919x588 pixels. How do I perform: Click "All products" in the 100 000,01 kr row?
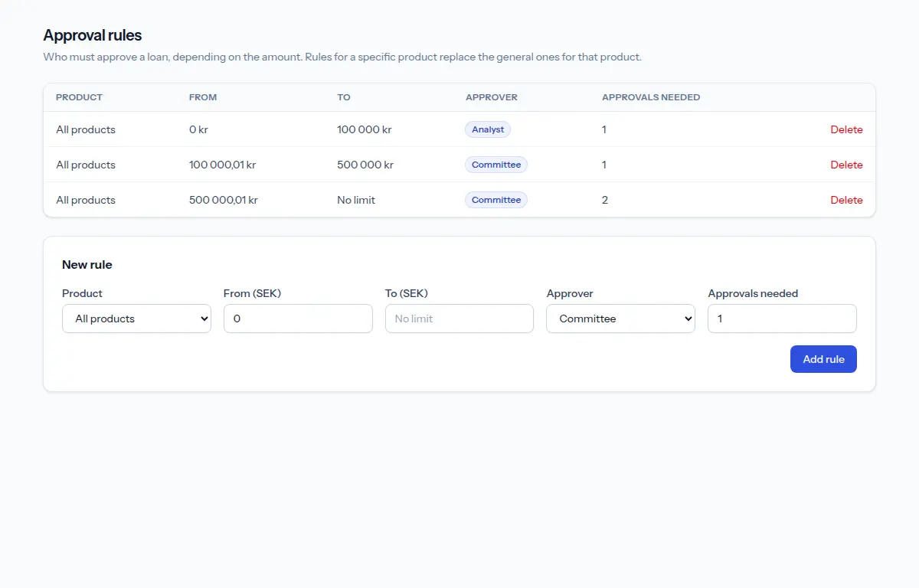coord(86,165)
